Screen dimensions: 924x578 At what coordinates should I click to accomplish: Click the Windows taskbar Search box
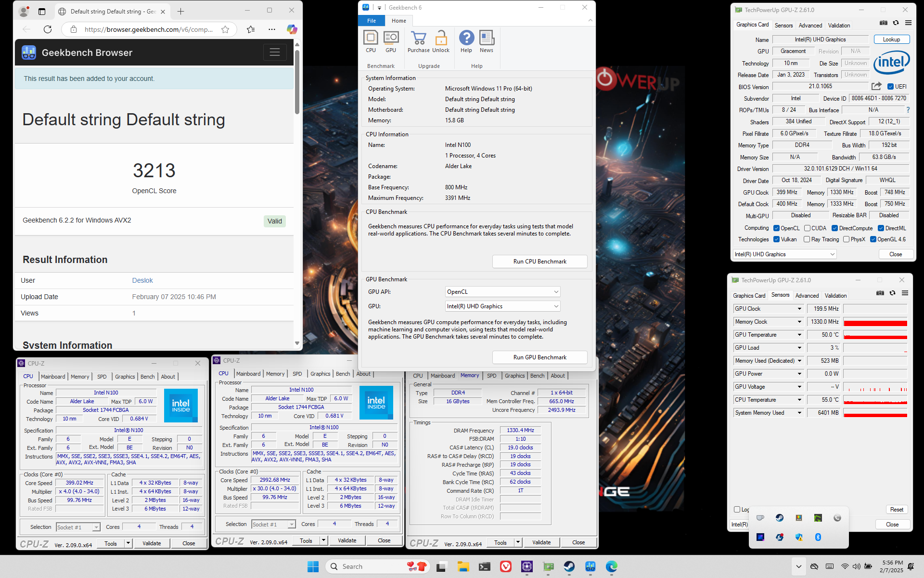(377, 566)
